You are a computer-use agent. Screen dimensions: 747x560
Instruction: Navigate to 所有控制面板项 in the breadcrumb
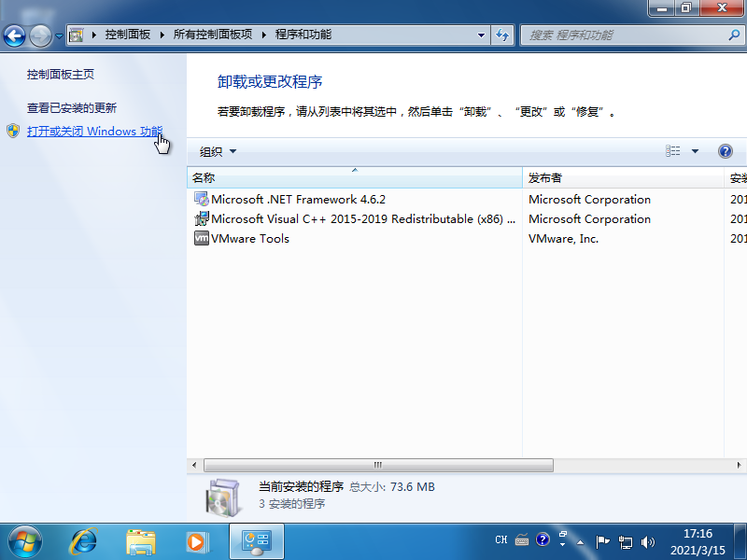213,35
